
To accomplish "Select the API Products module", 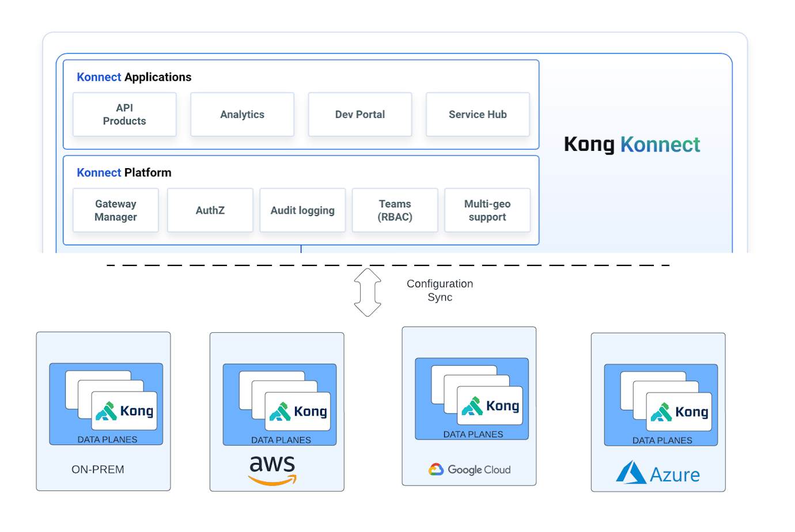I will click(124, 114).
